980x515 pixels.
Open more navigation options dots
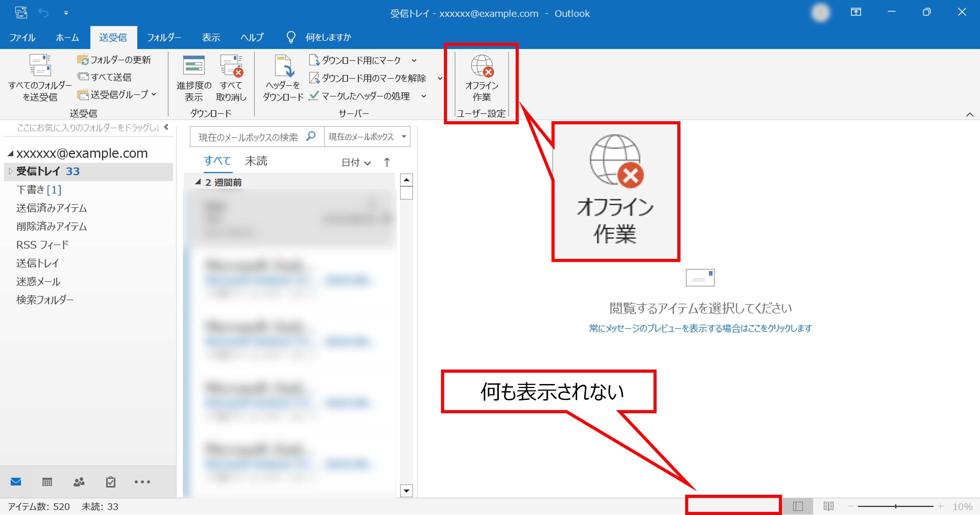[x=142, y=482]
